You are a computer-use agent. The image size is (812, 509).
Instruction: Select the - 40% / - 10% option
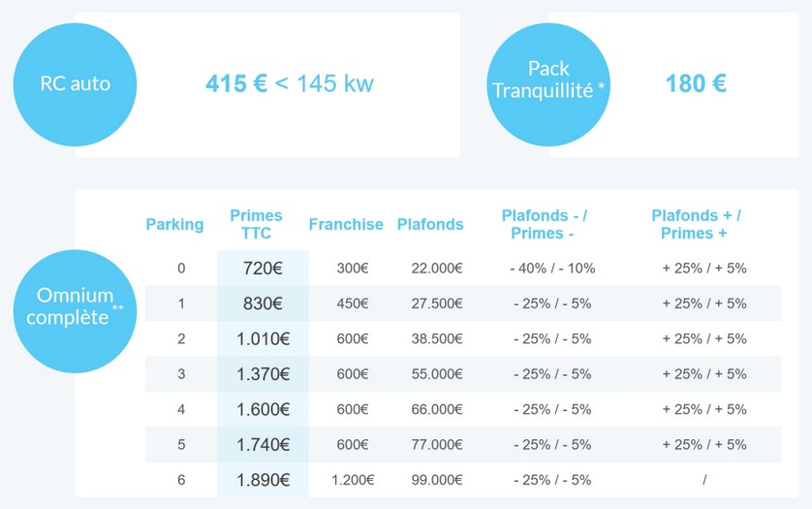(x=552, y=268)
